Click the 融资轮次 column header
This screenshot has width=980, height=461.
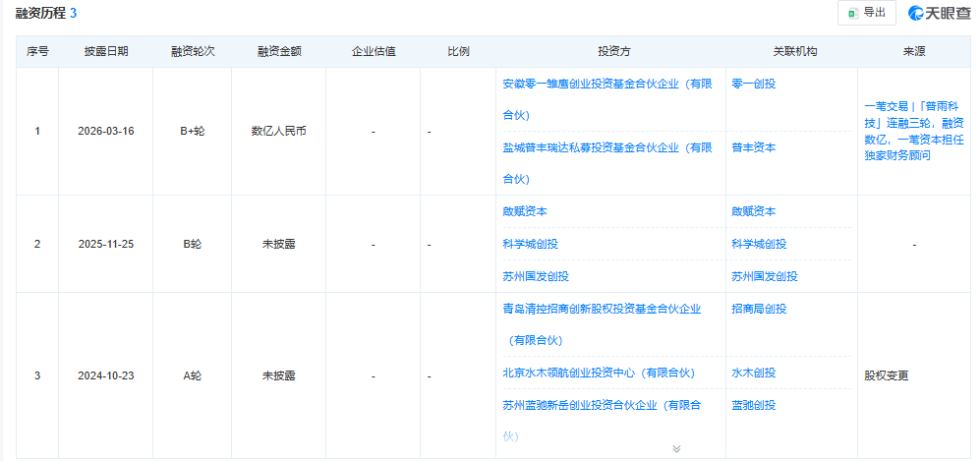click(x=192, y=51)
